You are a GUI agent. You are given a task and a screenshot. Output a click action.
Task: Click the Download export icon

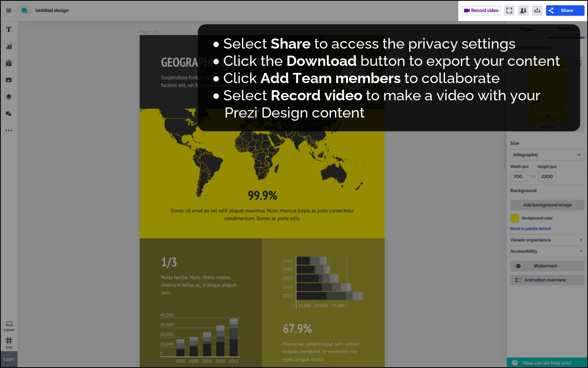537,11
